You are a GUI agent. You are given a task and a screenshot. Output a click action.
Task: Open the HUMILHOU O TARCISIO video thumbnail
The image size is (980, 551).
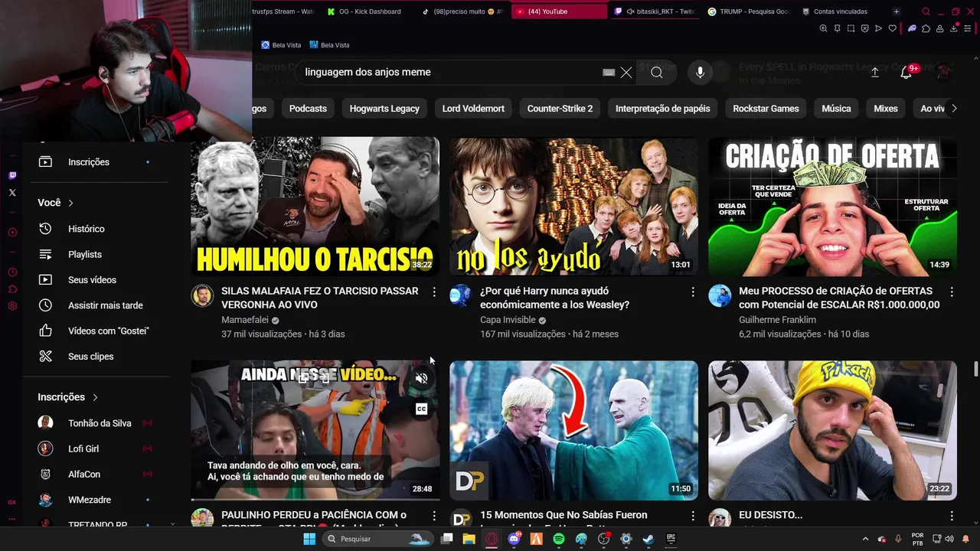(315, 207)
